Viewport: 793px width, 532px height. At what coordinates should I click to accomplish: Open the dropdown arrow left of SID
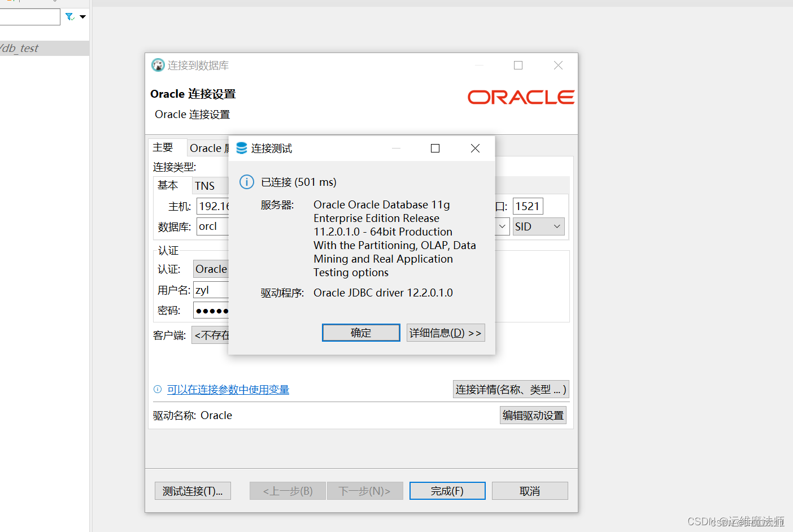click(x=502, y=226)
